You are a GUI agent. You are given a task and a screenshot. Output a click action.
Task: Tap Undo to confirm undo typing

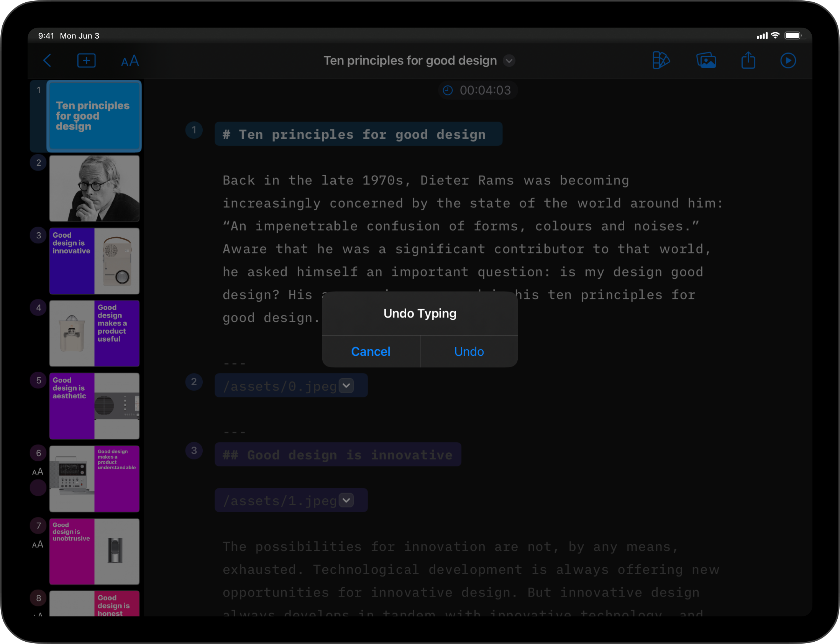click(469, 350)
